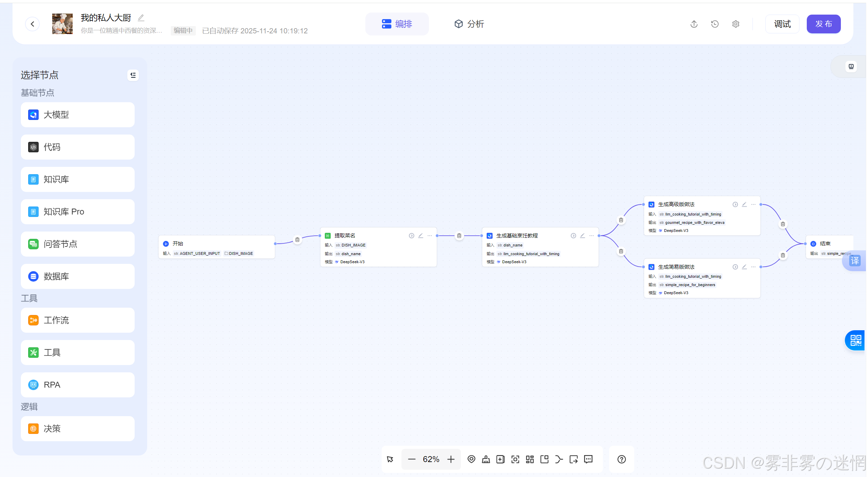
Task: Collapse the 选择节点 panel
Action: click(x=133, y=75)
